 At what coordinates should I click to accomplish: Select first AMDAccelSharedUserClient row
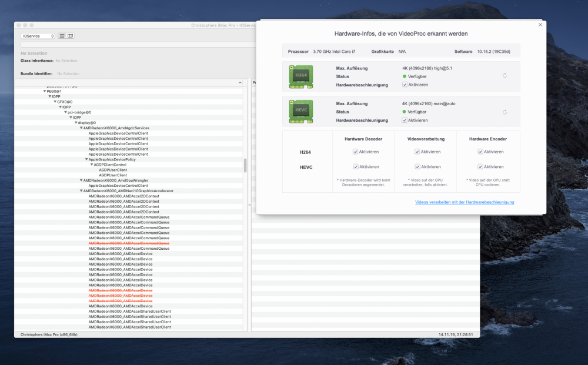click(x=130, y=312)
